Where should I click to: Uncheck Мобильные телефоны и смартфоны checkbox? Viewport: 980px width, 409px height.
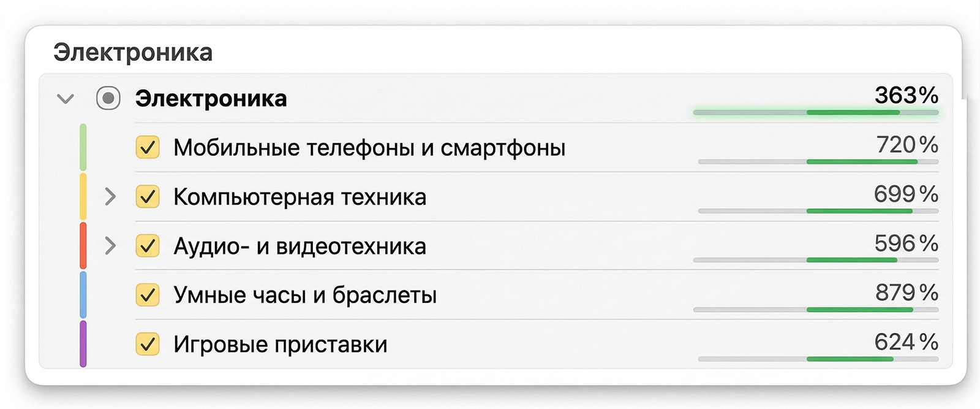tap(148, 148)
